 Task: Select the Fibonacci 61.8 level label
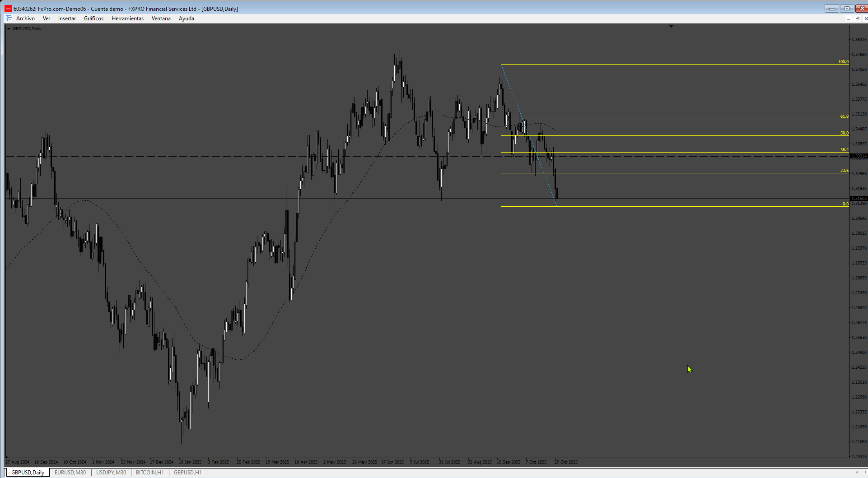point(844,116)
